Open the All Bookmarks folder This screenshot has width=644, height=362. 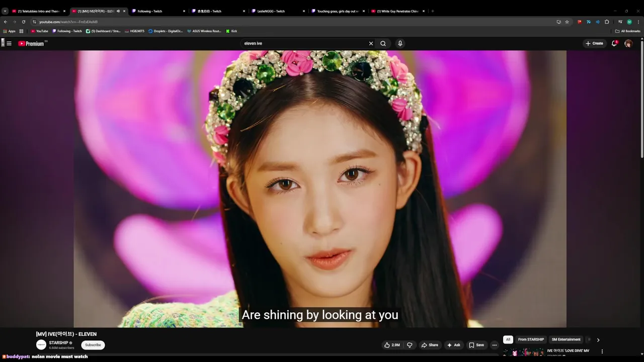(x=628, y=31)
